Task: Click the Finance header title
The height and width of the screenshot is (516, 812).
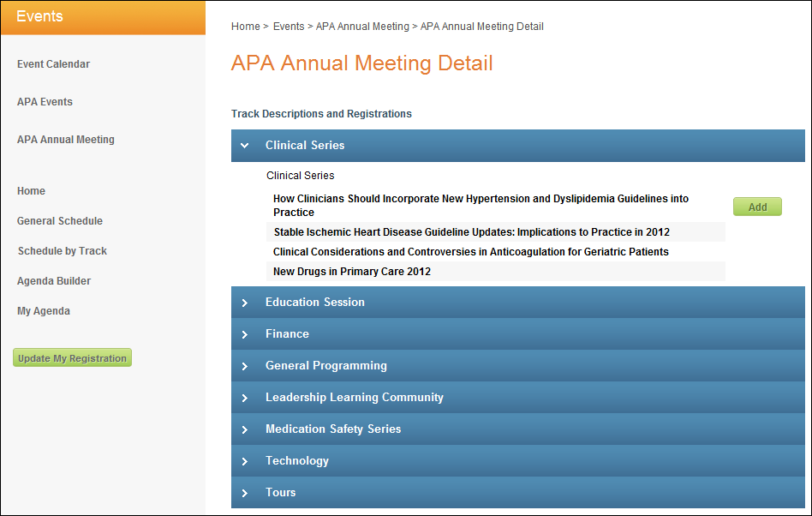Action: 288,334
